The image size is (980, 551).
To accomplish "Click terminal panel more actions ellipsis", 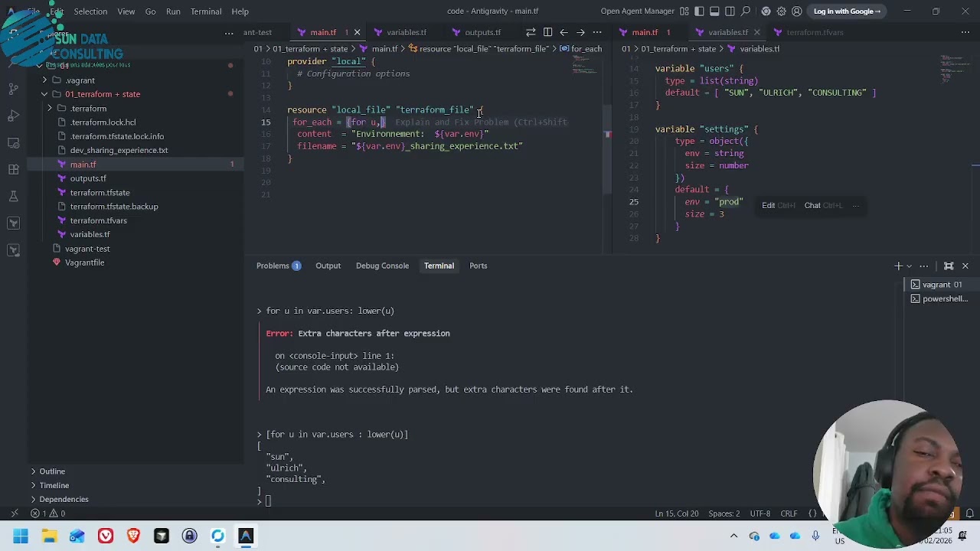I will [x=924, y=266].
